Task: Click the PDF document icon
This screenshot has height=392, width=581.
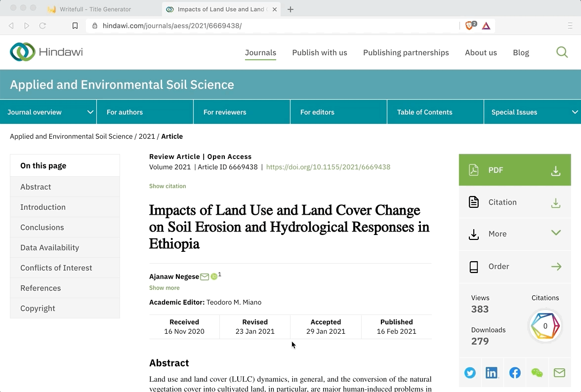Action: pos(473,170)
